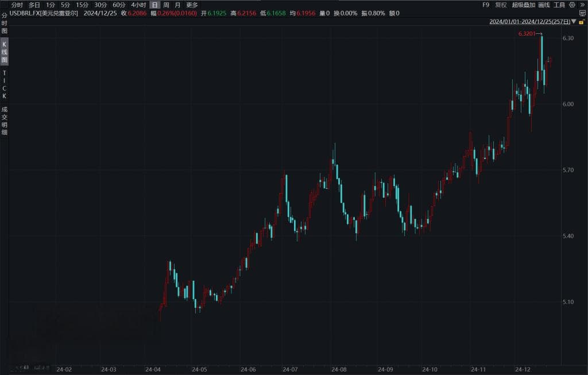Screen dimensions: 588x375
Task: Click 5.70 on the price axis
Action: point(568,170)
